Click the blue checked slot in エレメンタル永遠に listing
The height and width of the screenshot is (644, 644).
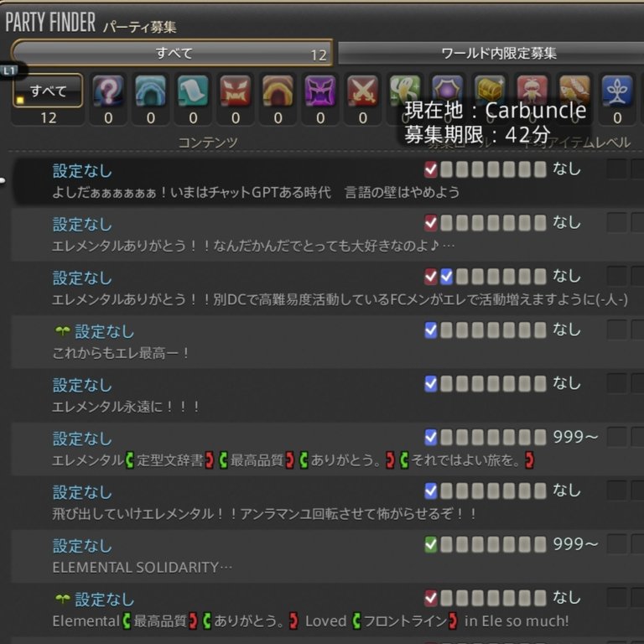pos(430,383)
